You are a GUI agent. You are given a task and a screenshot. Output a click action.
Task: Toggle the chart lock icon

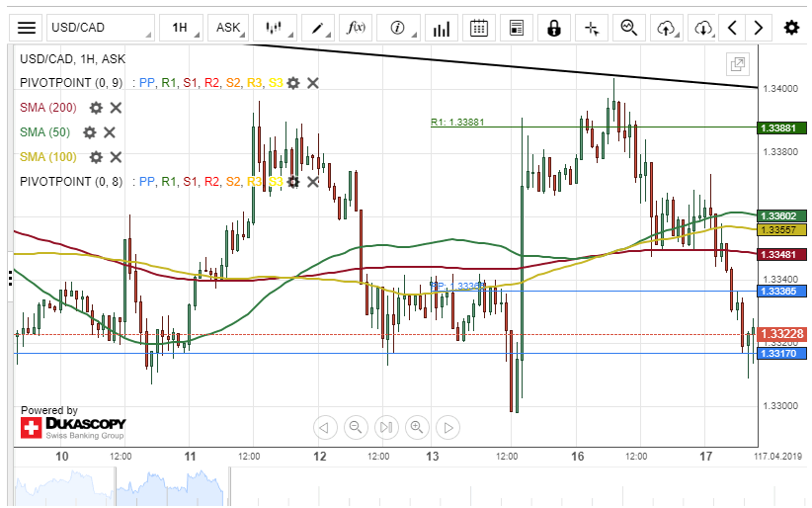pos(554,28)
